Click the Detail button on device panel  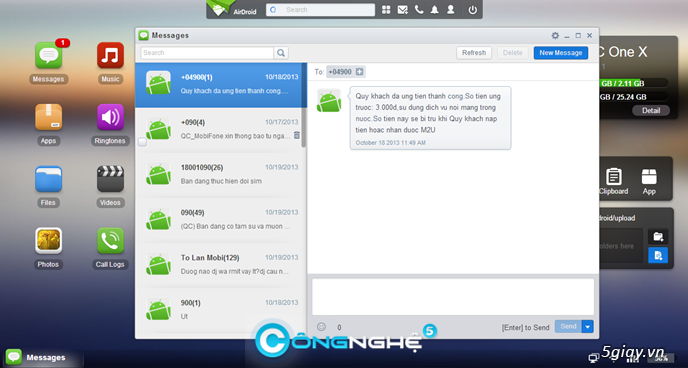click(x=651, y=111)
